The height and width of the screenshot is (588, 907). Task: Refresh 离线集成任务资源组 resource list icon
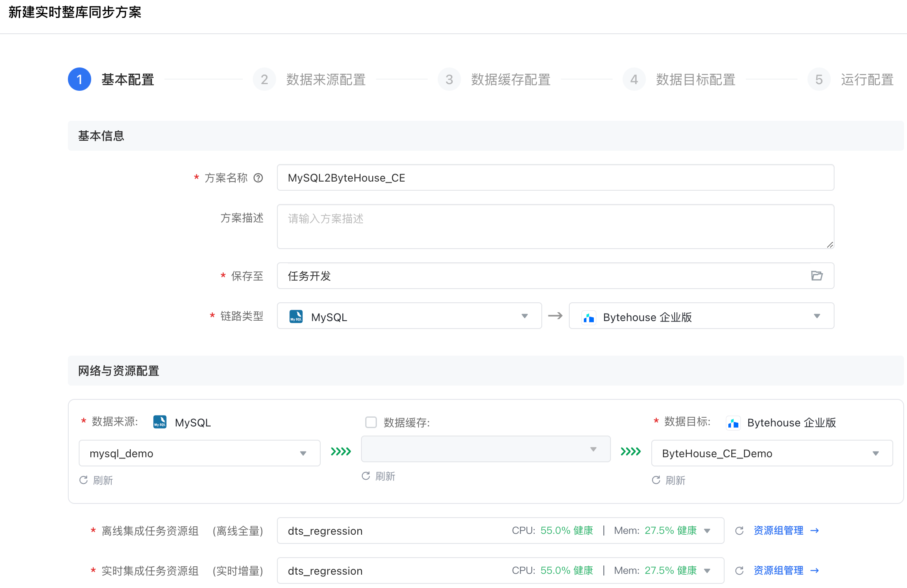pos(739,531)
